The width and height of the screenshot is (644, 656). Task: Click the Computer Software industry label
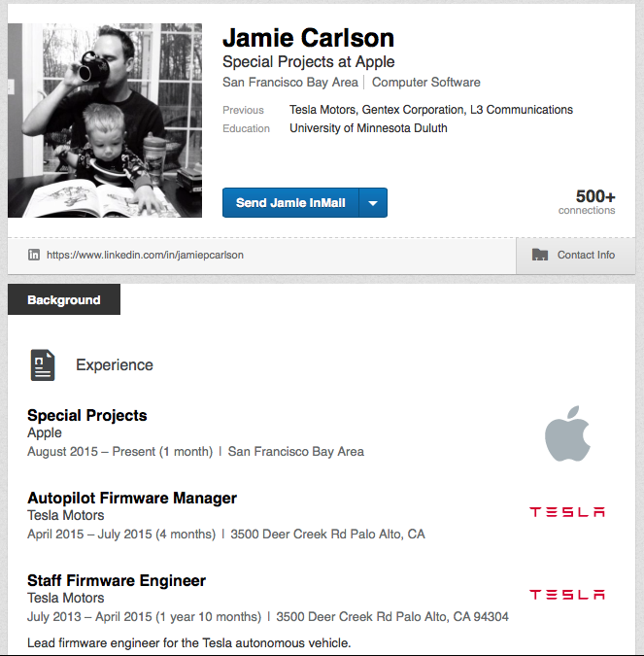coord(426,82)
